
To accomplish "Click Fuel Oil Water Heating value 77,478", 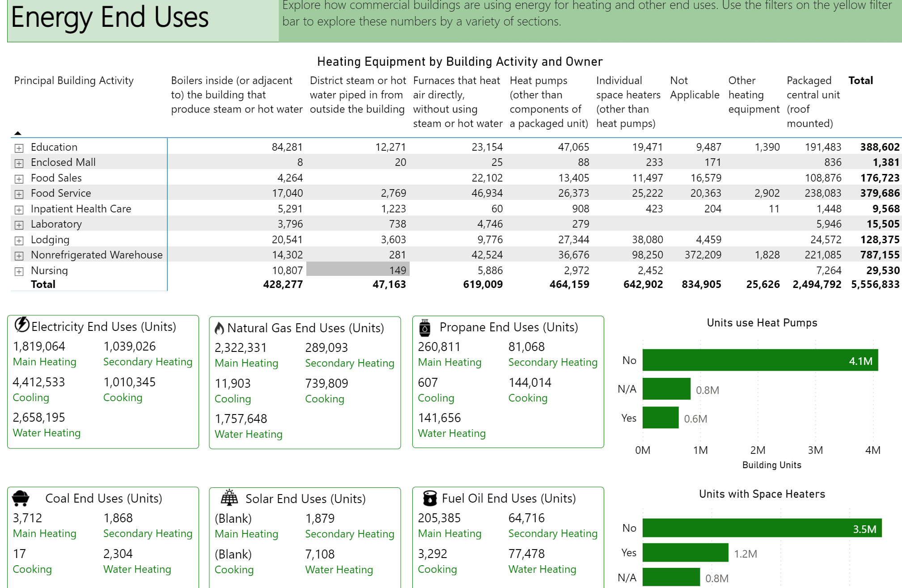I will click(x=526, y=554).
